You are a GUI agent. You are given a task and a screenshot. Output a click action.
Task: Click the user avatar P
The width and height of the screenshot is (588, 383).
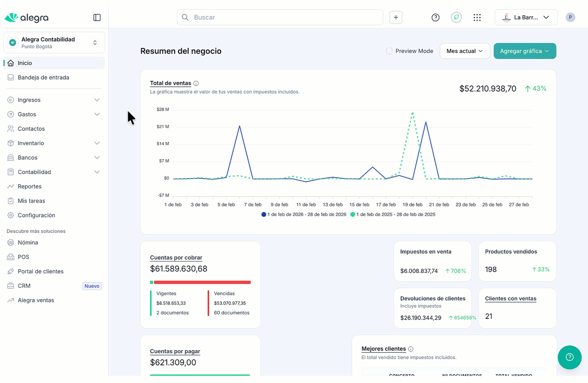[570, 17]
